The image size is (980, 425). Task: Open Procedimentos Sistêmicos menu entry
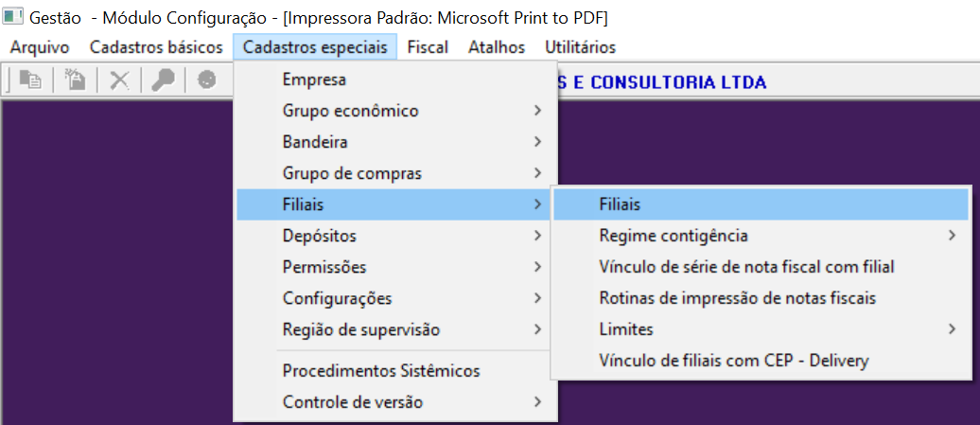(381, 371)
